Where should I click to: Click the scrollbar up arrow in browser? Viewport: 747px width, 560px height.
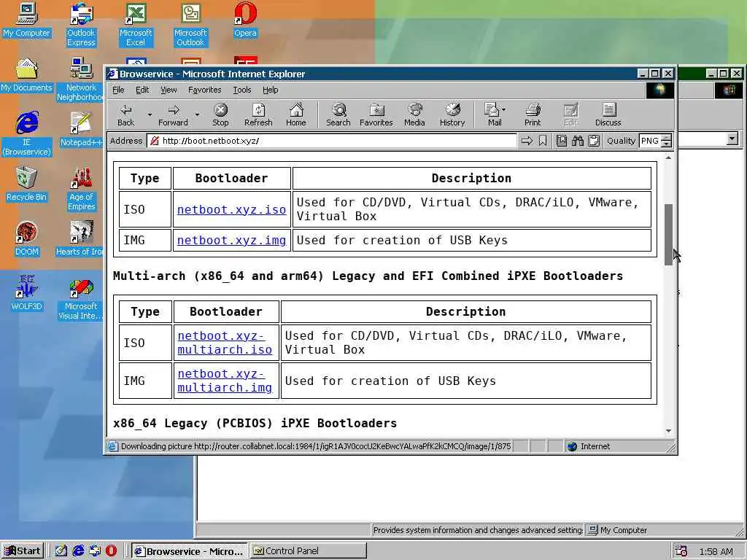coord(668,157)
